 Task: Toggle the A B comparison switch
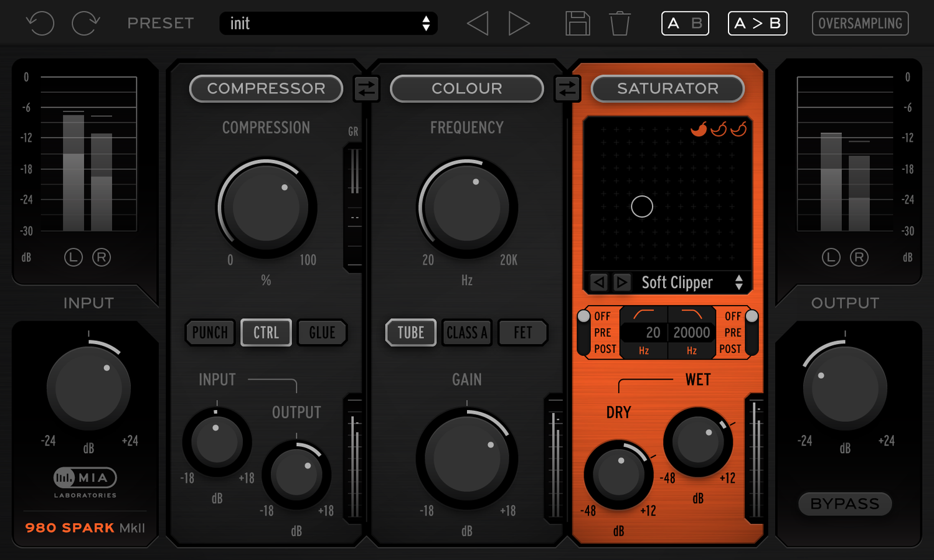[x=685, y=24]
